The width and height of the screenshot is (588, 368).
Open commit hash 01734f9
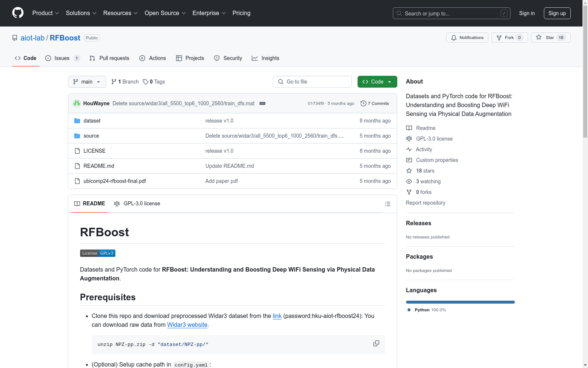316,103
